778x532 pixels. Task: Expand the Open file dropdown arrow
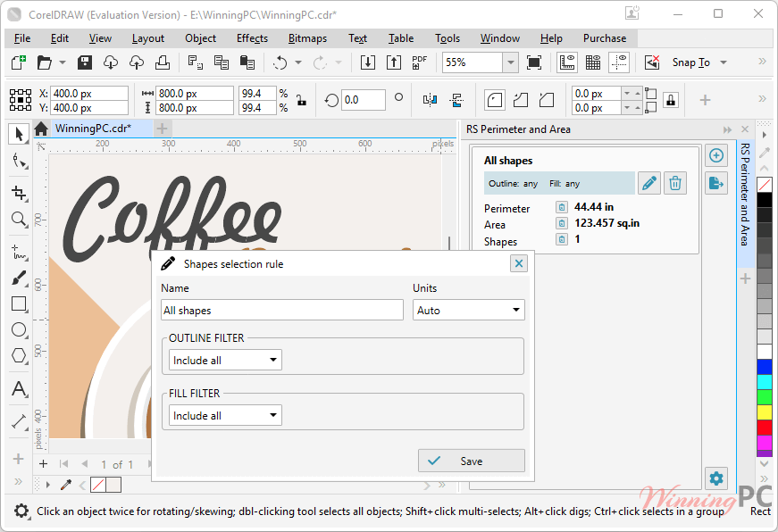(x=62, y=62)
